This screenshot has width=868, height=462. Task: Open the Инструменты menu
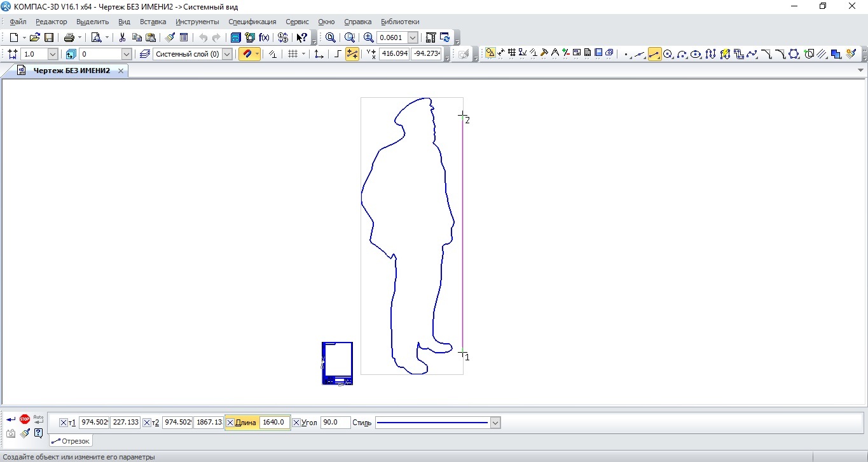point(197,22)
